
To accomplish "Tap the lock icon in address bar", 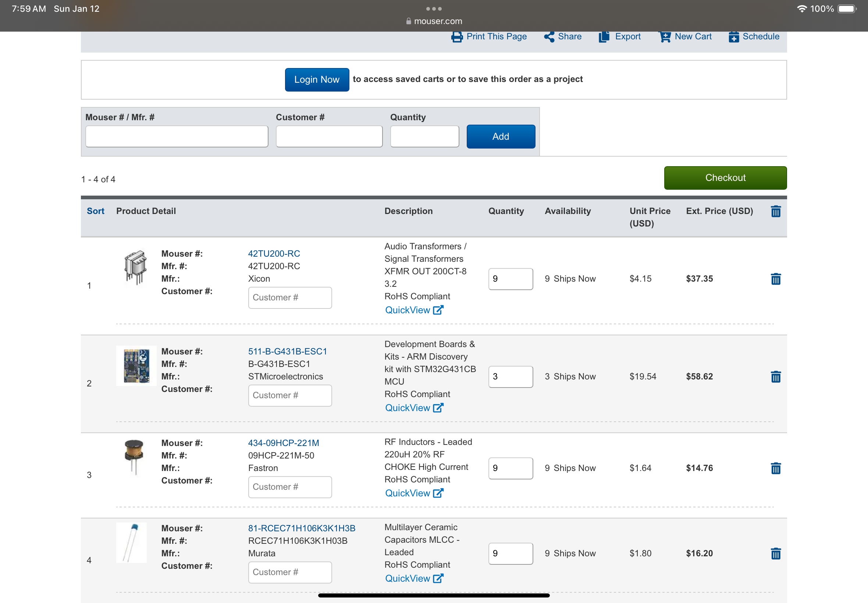I will coord(409,21).
